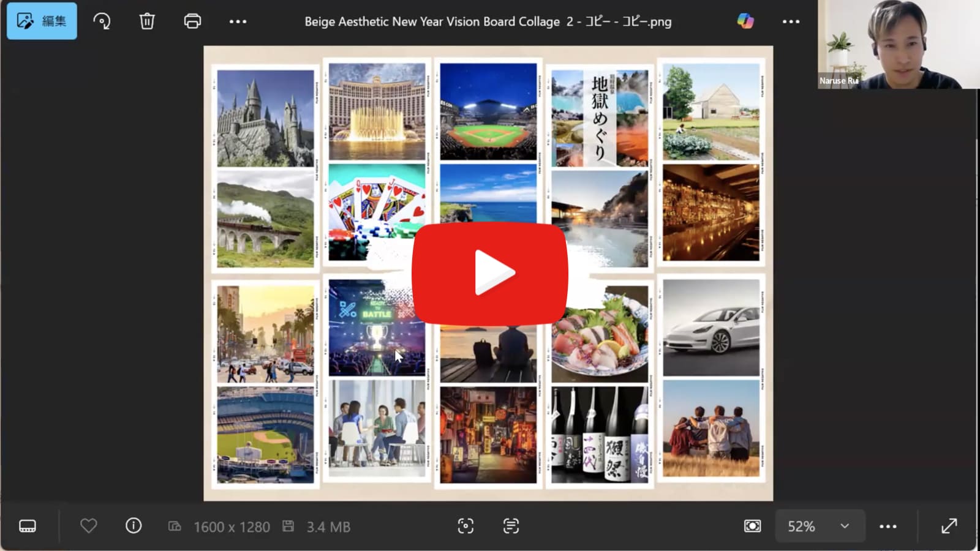980x551 pixels.
Task: Fit image to window icon
Action: pos(752,526)
